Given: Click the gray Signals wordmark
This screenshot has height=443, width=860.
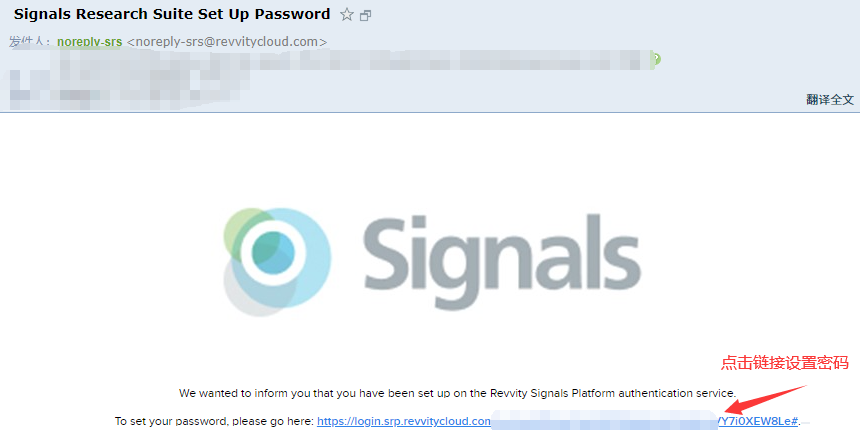Looking at the screenshot, I should (x=502, y=248).
